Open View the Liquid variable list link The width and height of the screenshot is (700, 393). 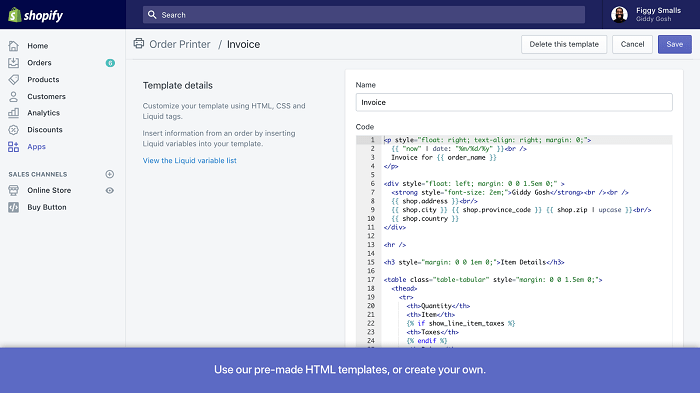[190, 160]
